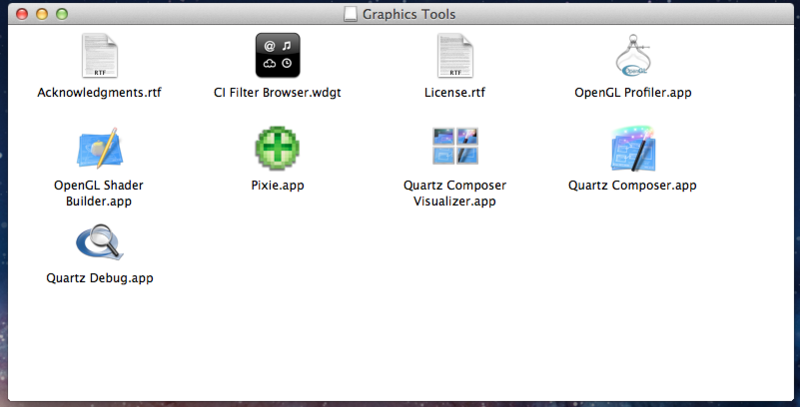Select the License.rtf document icon
Screen dimensions: 800x407
pos(455,56)
